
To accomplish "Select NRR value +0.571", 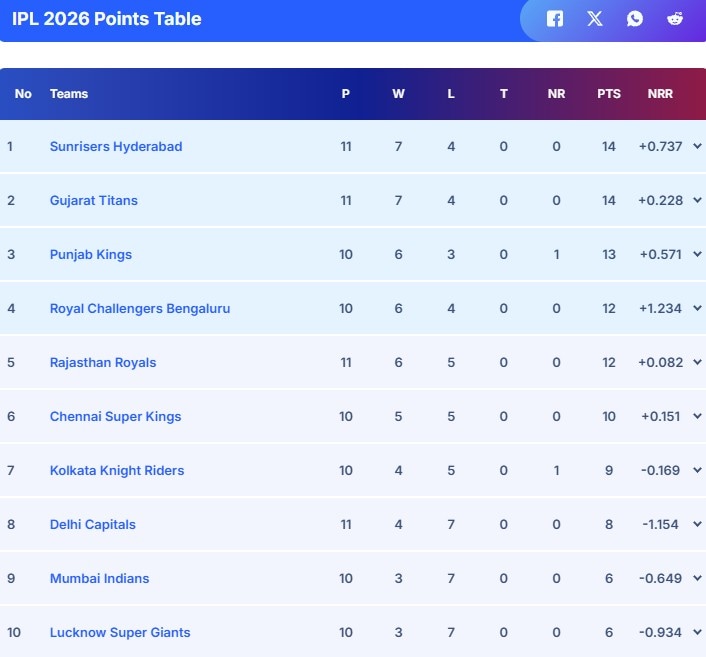I will (660, 254).
